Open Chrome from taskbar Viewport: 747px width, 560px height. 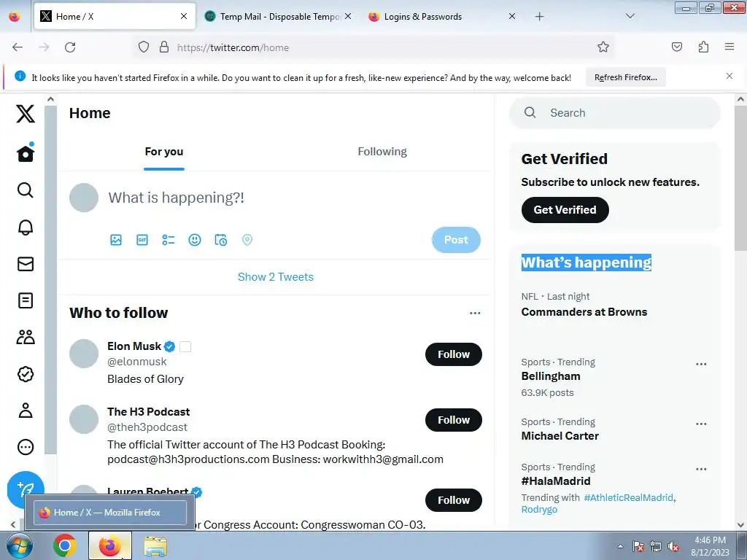65,546
